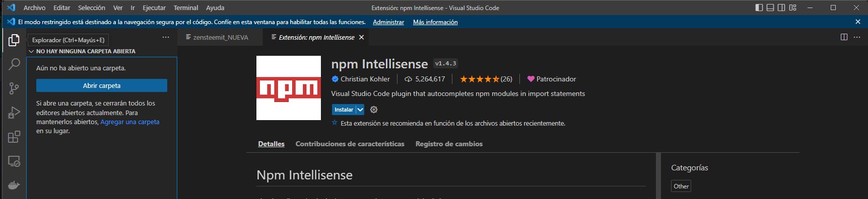
Task: Toggle the secondary side bar layout button
Action: point(781,8)
